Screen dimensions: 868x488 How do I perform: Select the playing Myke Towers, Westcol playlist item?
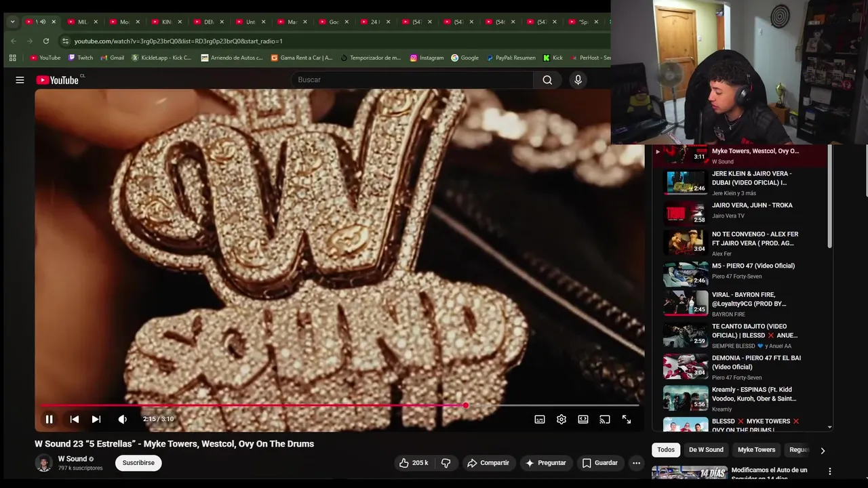click(x=739, y=155)
